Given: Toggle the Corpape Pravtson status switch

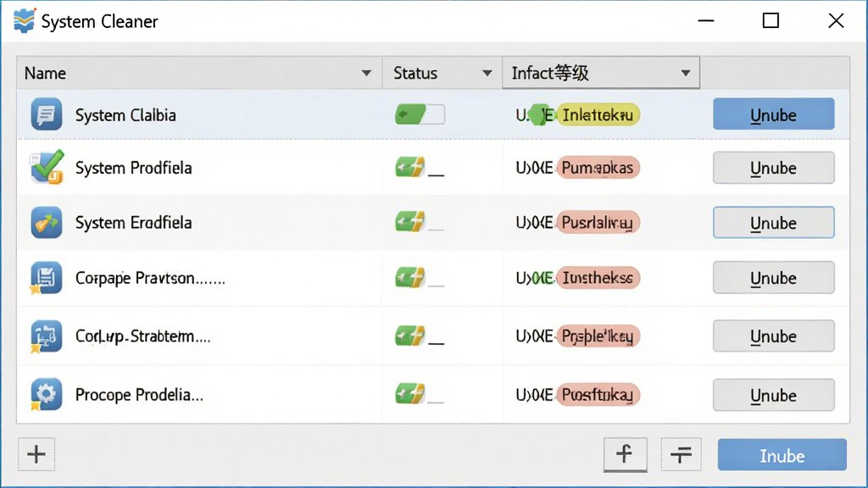Looking at the screenshot, I should 420,278.
